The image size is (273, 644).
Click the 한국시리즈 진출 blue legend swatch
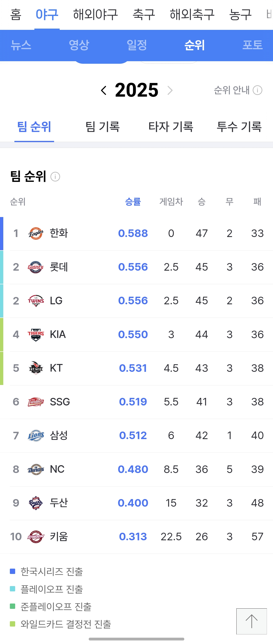(x=13, y=571)
